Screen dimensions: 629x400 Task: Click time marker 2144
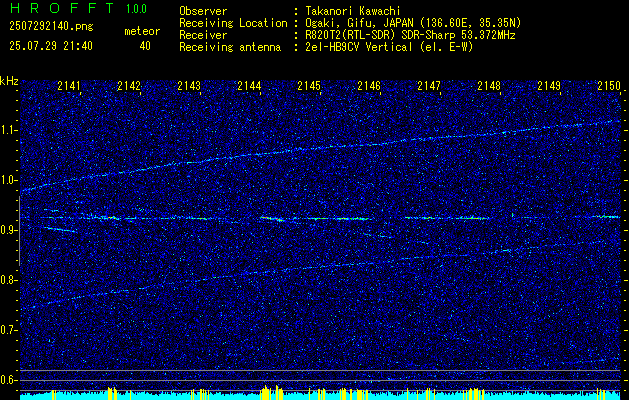click(x=249, y=86)
